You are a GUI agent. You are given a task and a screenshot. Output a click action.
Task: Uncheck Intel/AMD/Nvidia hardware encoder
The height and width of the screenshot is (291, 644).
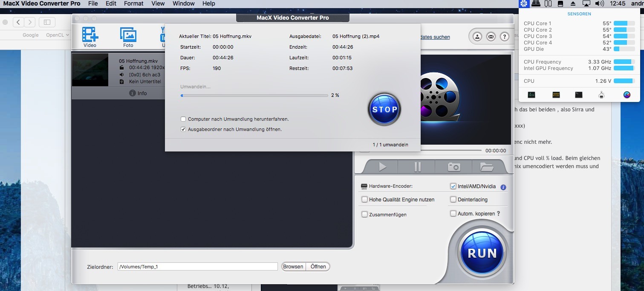453,186
